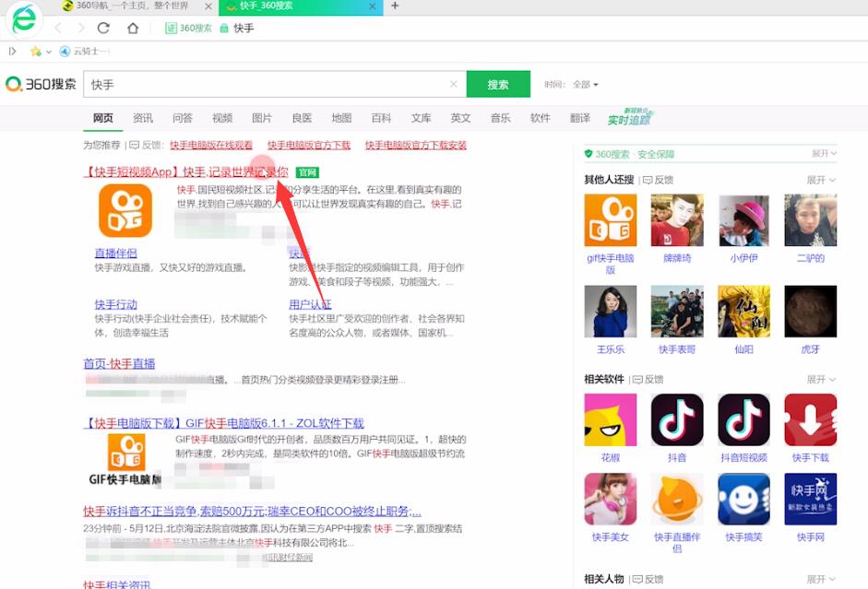The image size is (868, 589).
Task: Click the 抖音短视频 app icon
Action: tap(744, 419)
